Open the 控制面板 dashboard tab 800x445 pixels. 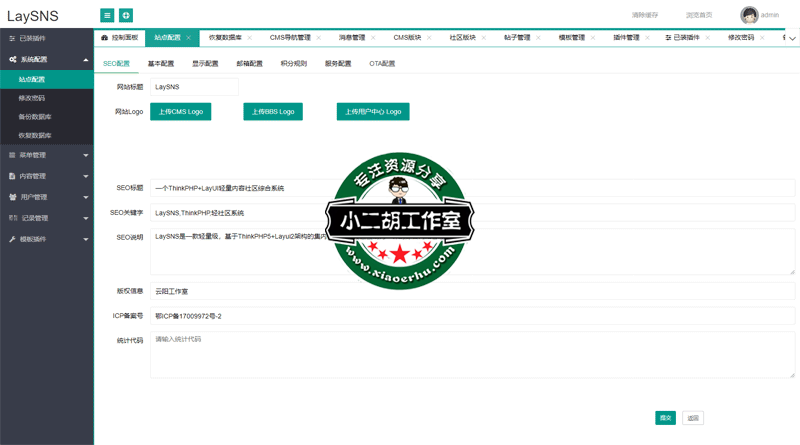(120, 38)
